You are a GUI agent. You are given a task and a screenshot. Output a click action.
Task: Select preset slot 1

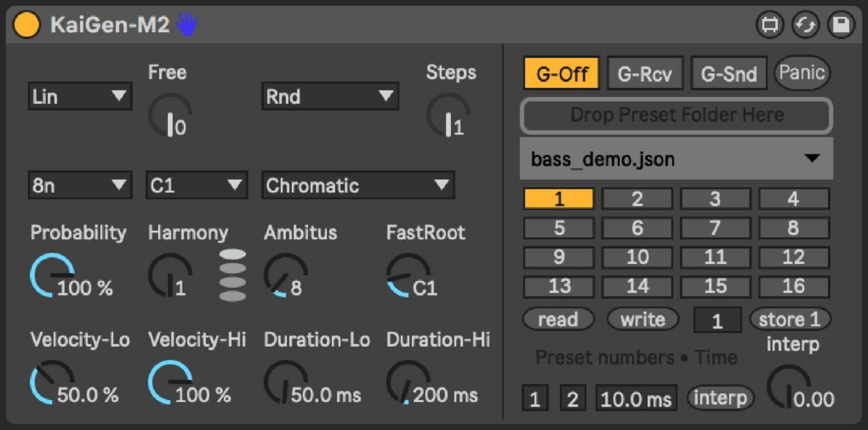[559, 199]
